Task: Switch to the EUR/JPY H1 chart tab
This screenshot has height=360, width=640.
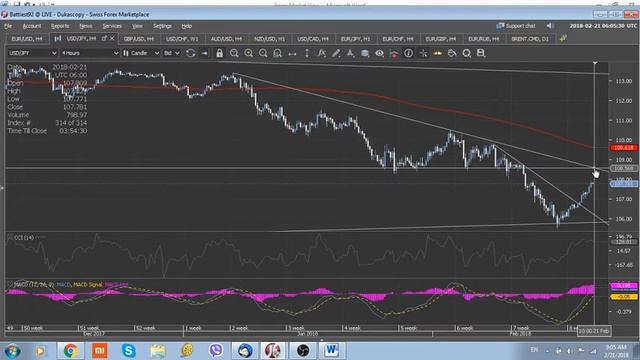Action: point(355,39)
